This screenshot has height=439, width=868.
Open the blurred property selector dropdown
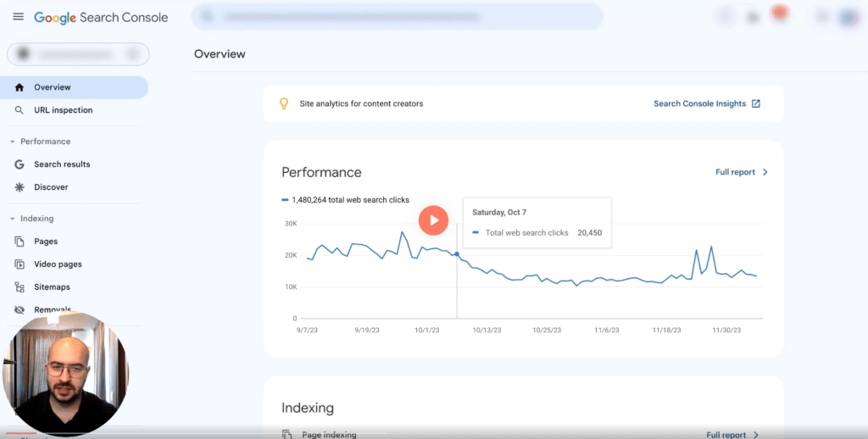(78, 54)
